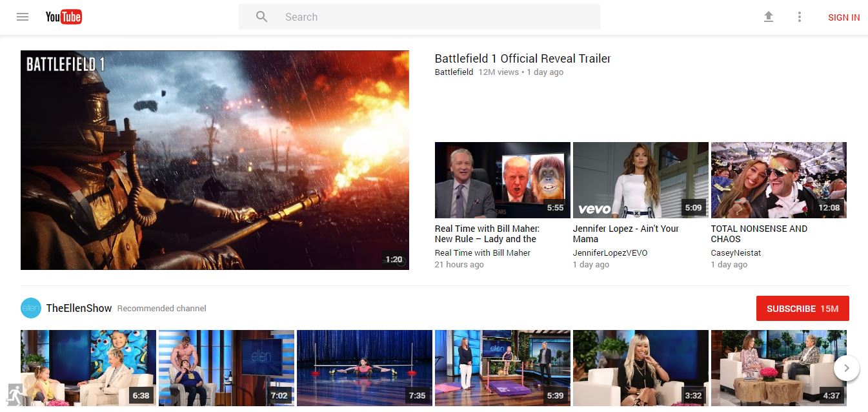Subscribe to TheEllenShow channel
The image size is (868, 412).
click(x=802, y=309)
